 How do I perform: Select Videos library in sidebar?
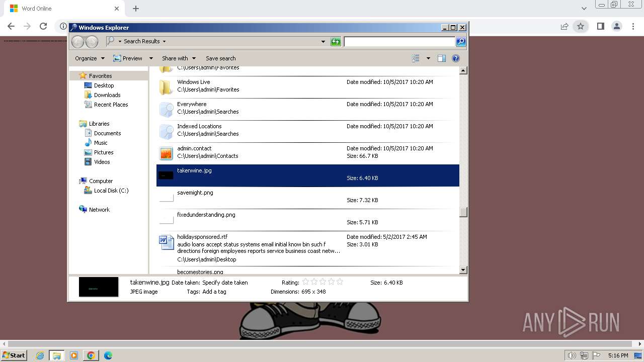click(x=102, y=162)
